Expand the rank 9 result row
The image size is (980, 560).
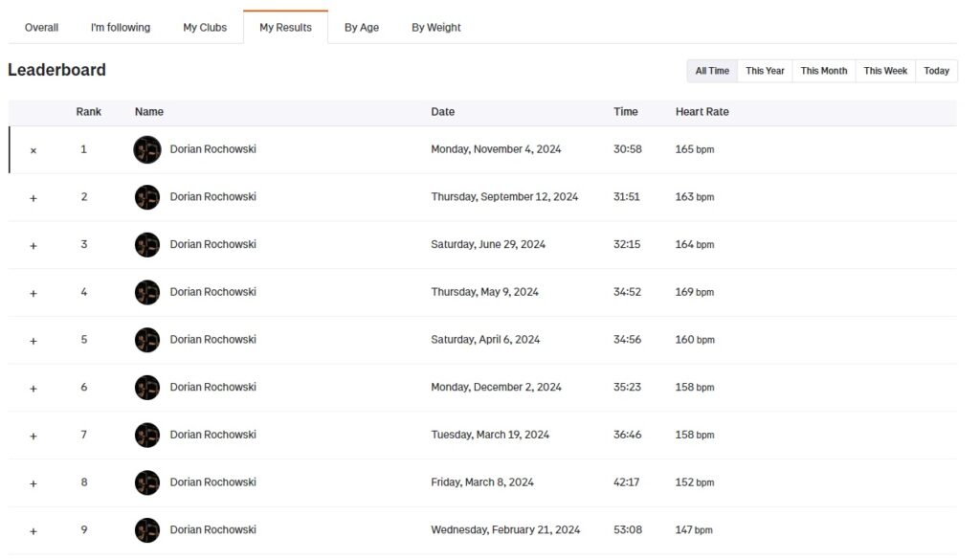[x=33, y=531]
